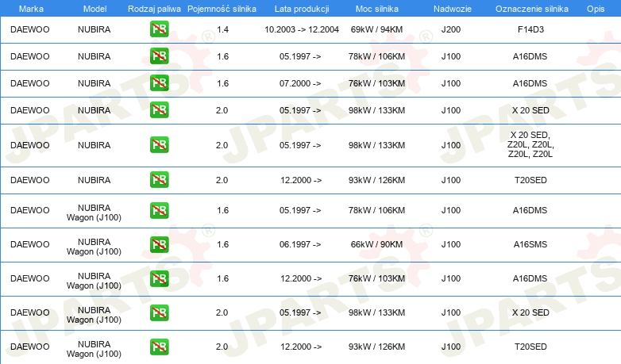Click the Opis column header
Screen dimensions: 621x364
coord(596,9)
